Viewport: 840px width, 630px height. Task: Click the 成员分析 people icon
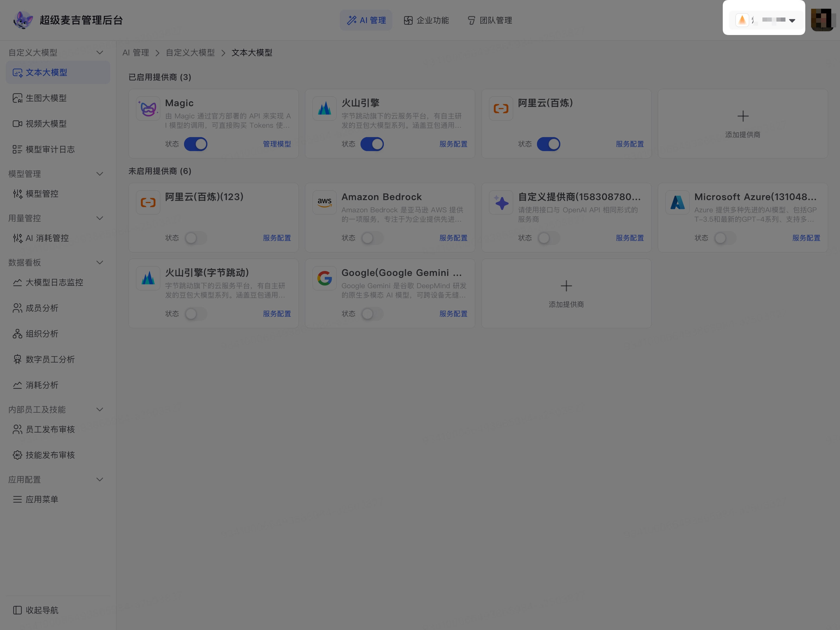click(17, 308)
